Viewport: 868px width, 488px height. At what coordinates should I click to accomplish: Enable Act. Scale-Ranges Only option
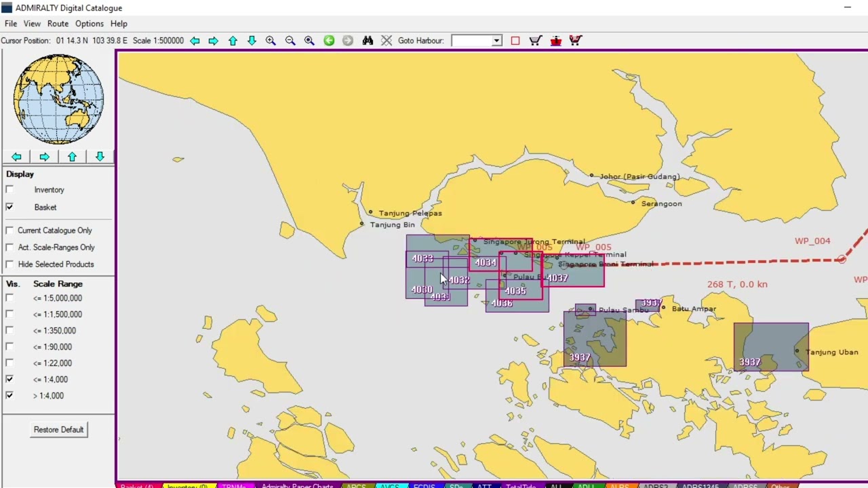9,247
